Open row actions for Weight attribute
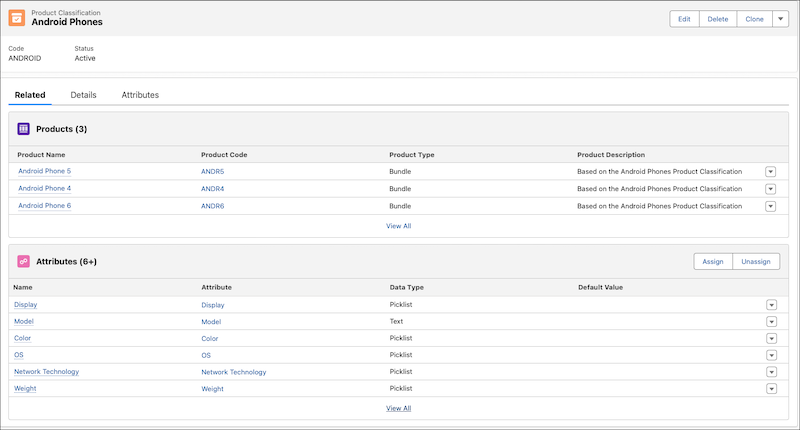800x430 pixels. coord(771,389)
